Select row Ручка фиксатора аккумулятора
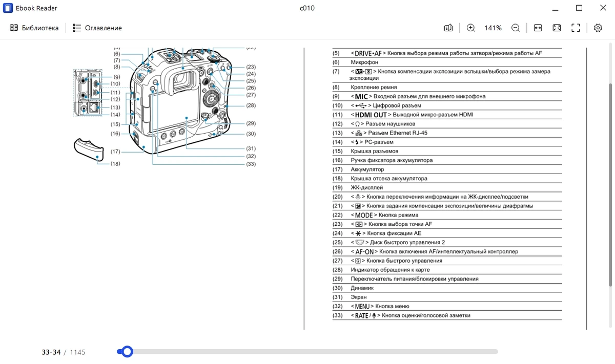 (x=447, y=160)
